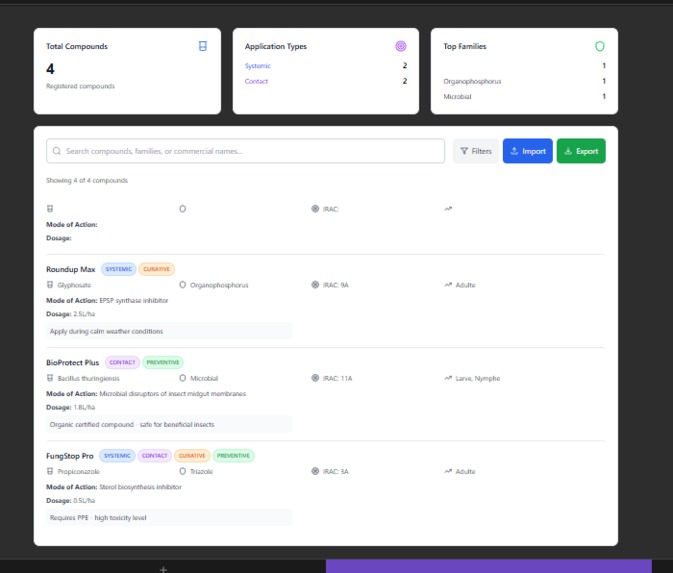Click the SYSTEMIC badge on FungStop Pro
This screenshot has height=573, width=673.
[x=117, y=455]
